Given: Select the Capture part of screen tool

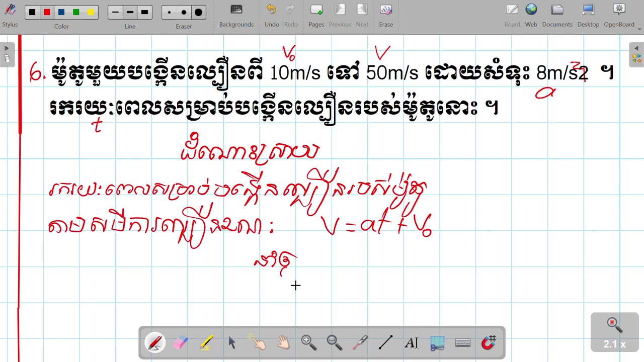Looking at the screenshot, I should point(437,343).
